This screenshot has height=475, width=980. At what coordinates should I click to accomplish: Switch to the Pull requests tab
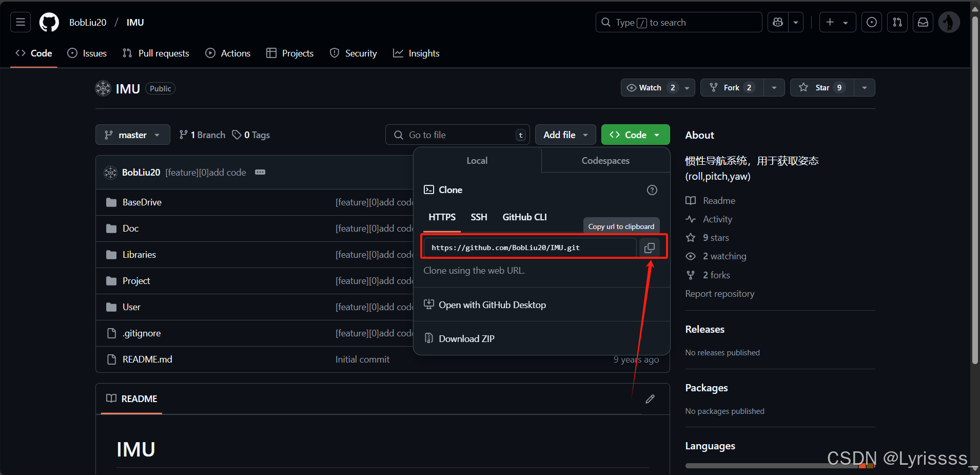(x=156, y=53)
